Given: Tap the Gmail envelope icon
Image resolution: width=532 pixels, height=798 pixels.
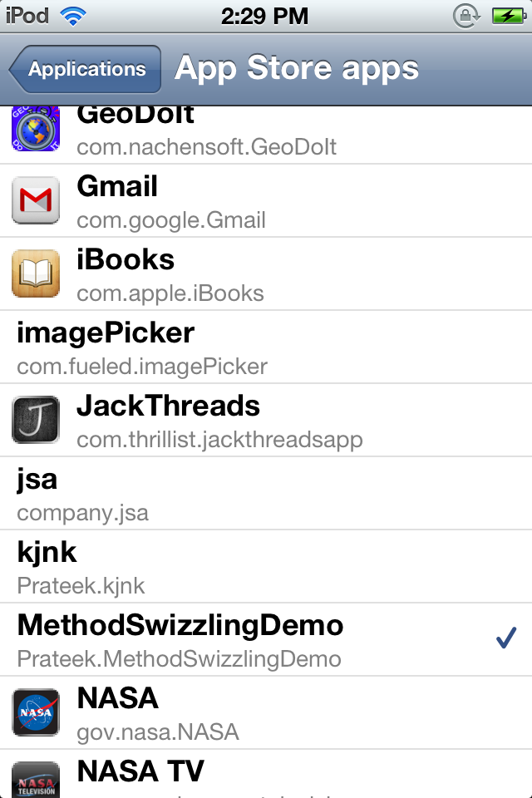Looking at the screenshot, I should tap(36, 200).
